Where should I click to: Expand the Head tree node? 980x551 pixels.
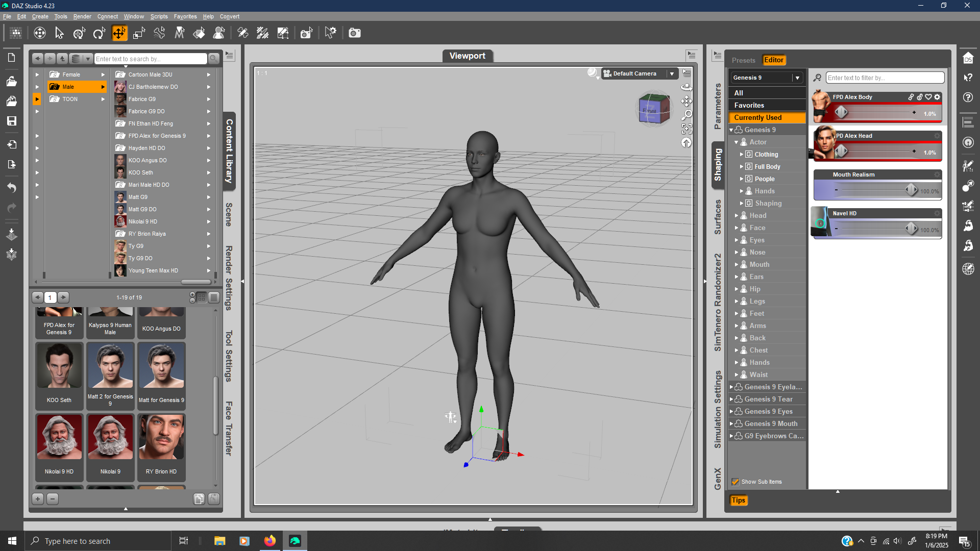tap(736, 215)
